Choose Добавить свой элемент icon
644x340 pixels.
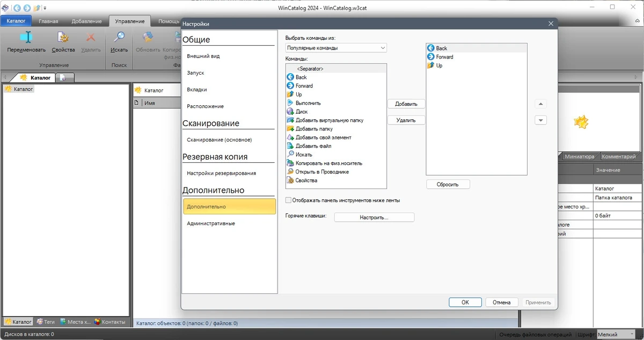pyautogui.click(x=290, y=138)
